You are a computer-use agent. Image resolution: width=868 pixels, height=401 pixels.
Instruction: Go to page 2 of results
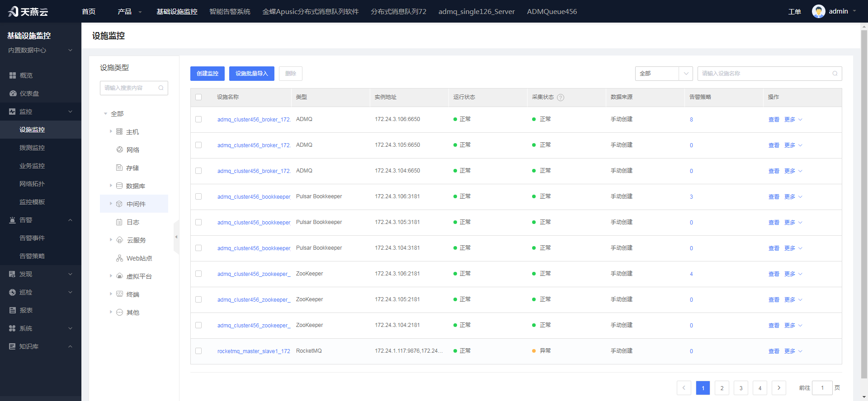pyautogui.click(x=722, y=388)
